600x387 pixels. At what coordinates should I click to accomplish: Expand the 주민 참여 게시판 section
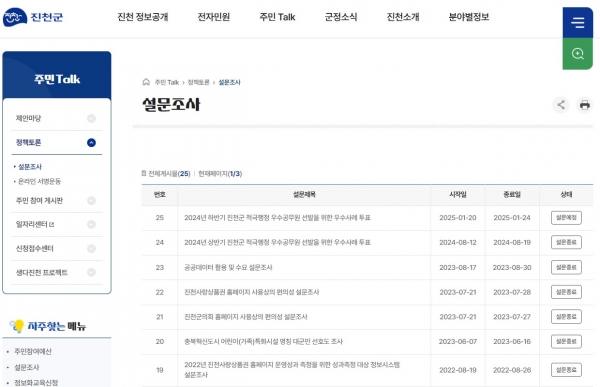[91, 201]
